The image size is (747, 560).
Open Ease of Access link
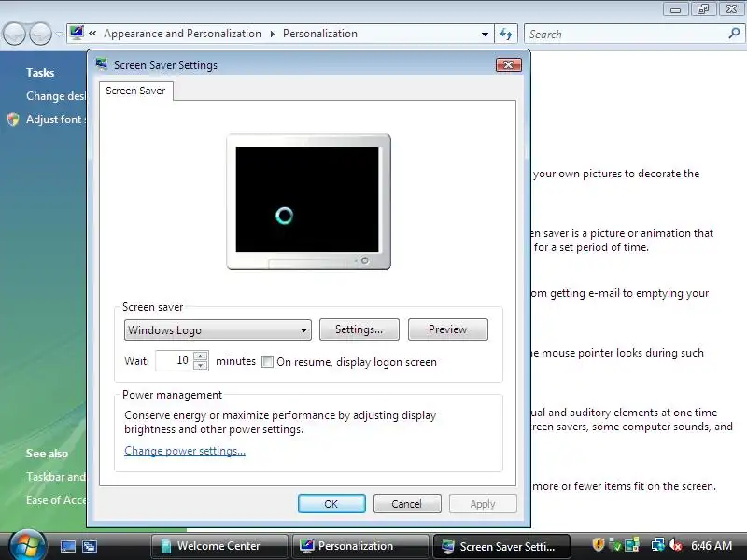tap(56, 500)
